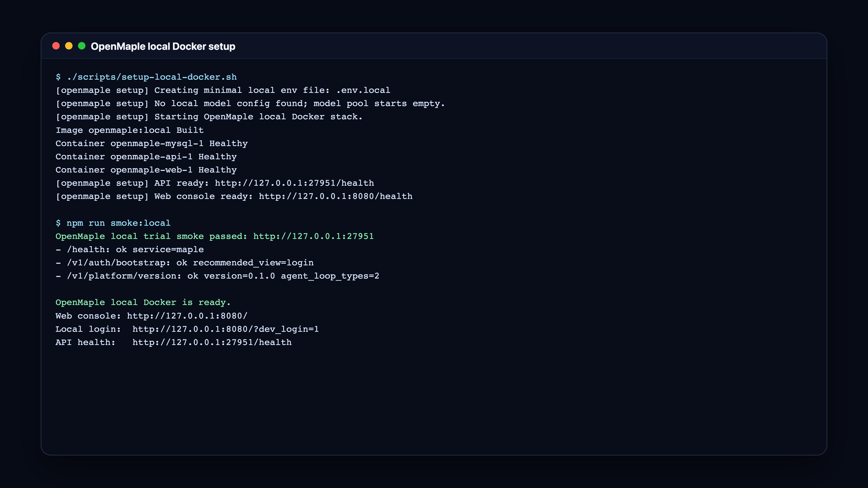This screenshot has height=488, width=868.
Task: Open the Web console ready URL with :8080/health
Action: (336, 196)
